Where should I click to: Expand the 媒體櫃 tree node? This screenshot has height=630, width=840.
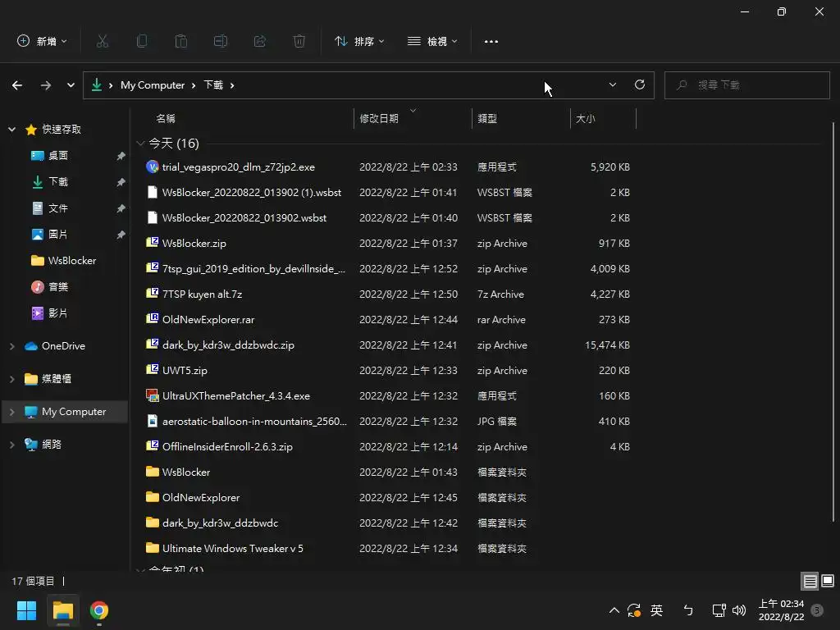tap(11, 379)
